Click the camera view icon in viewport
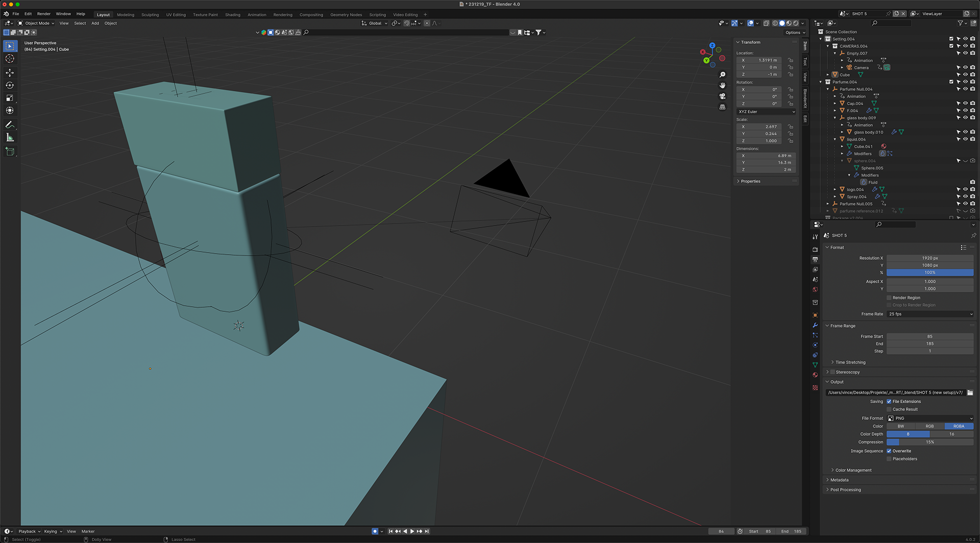The height and width of the screenshot is (543, 980). pyautogui.click(x=722, y=96)
